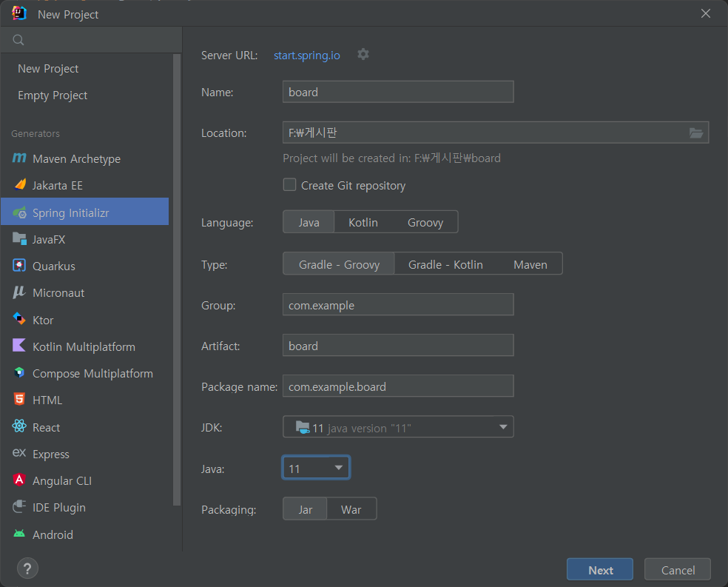Choose IDE Plugin generator label
The width and height of the screenshot is (728, 587).
point(59,508)
